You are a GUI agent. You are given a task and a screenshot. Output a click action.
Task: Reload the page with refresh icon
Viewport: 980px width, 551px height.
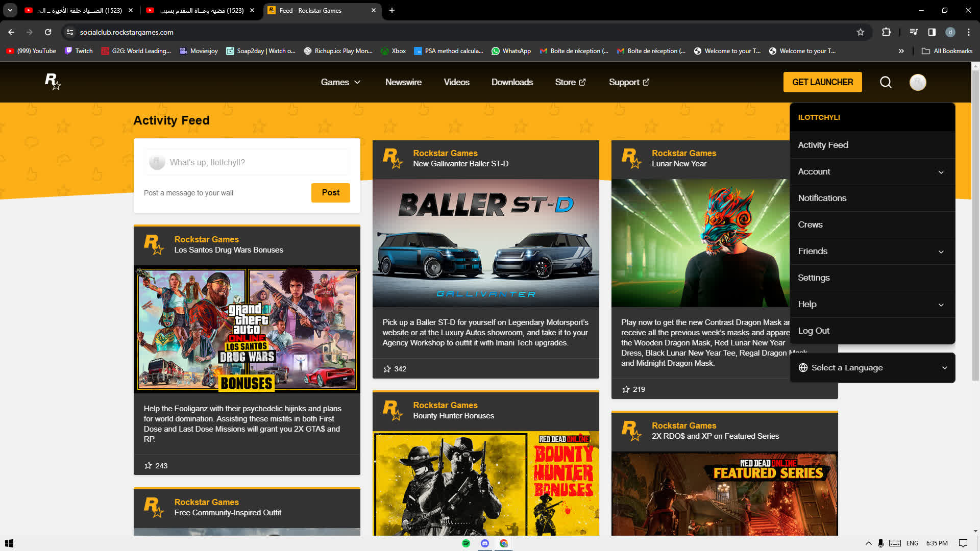point(48,32)
